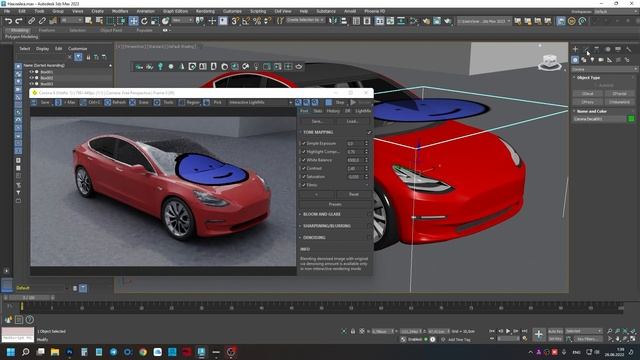640x360 pixels.
Task: Toggle the Contrast checkbox
Action: click(x=304, y=168)
